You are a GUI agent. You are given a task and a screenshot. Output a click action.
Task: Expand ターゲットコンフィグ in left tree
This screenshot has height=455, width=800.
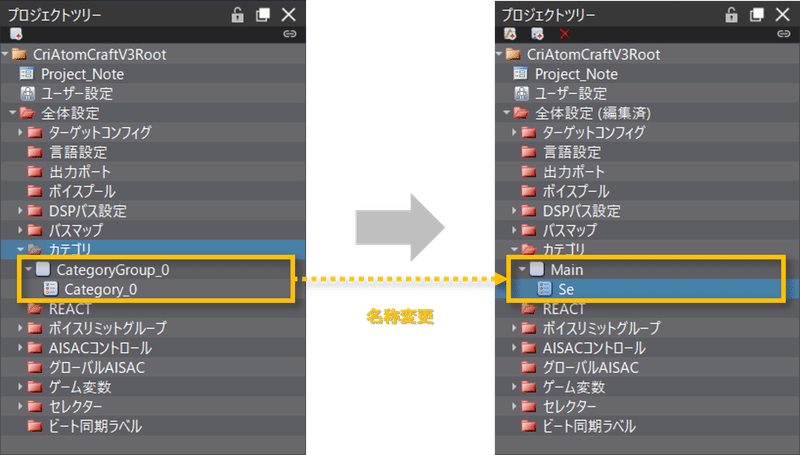[20, 132]
